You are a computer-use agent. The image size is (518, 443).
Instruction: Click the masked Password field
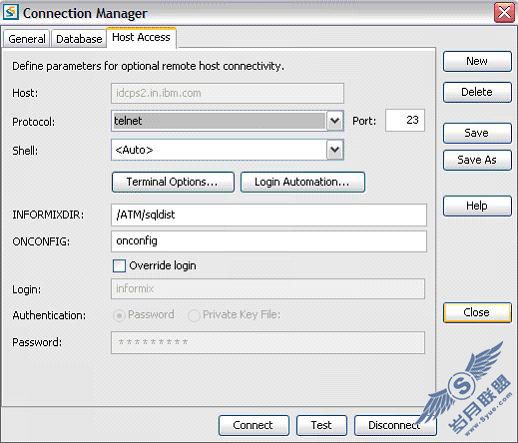[x=268, y=342]
